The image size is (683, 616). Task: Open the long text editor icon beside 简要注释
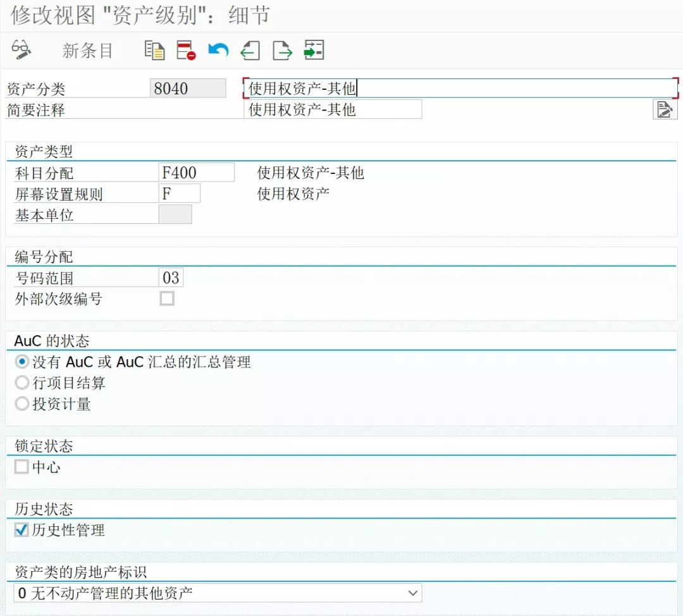[664, 109]
